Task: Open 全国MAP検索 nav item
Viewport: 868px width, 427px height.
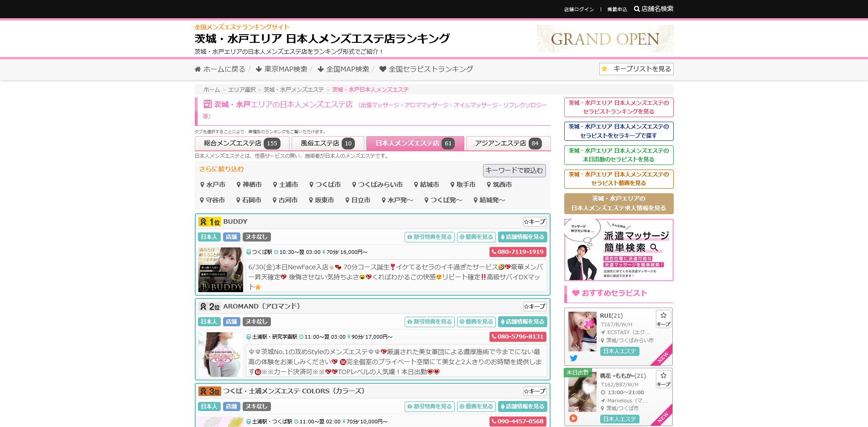Action: click(x=343, y=69)
